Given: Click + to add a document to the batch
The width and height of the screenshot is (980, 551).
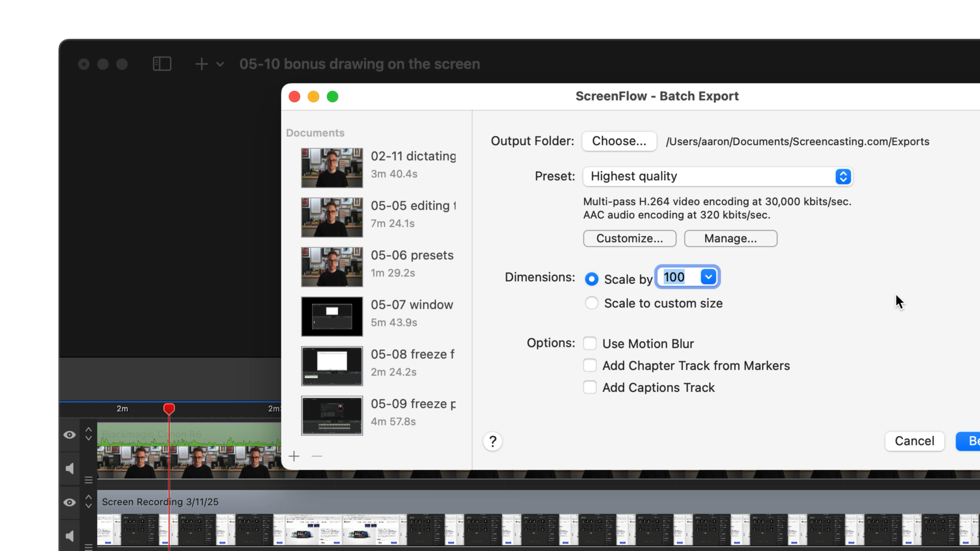Looking at the screenshot, I should tap(294, 456).
